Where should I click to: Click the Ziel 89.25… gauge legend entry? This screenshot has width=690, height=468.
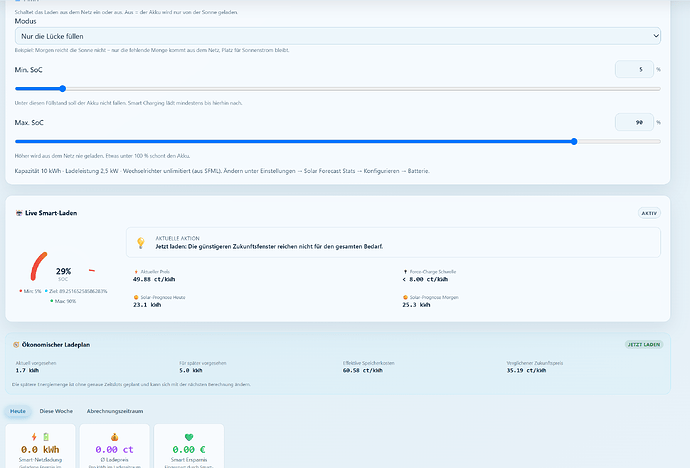76,291
